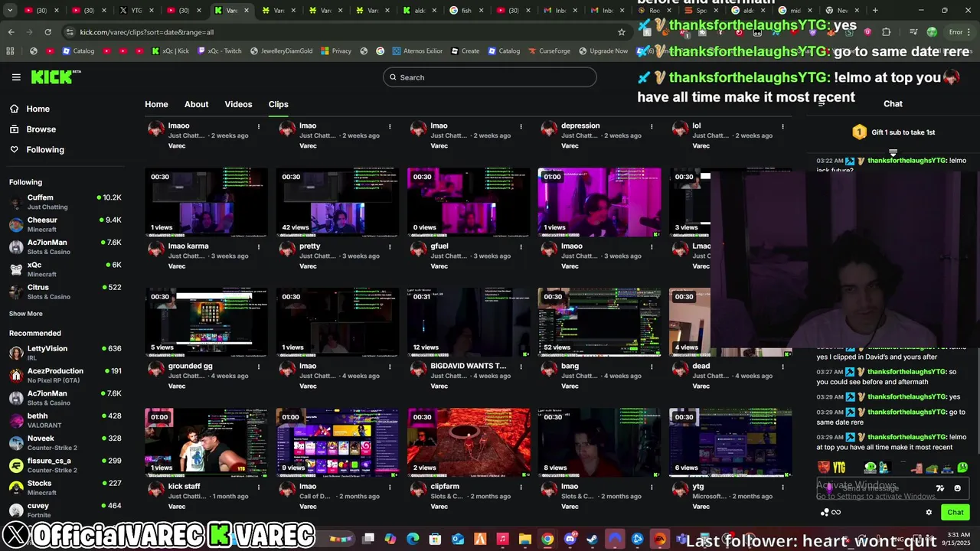
Task: Open chat settings gear icon
Action: [929, 512]
